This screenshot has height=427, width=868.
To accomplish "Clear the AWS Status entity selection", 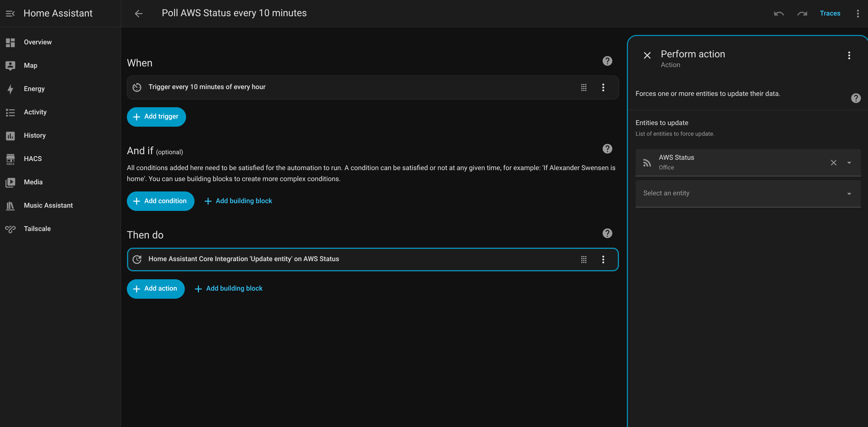I will click(834, 163).
